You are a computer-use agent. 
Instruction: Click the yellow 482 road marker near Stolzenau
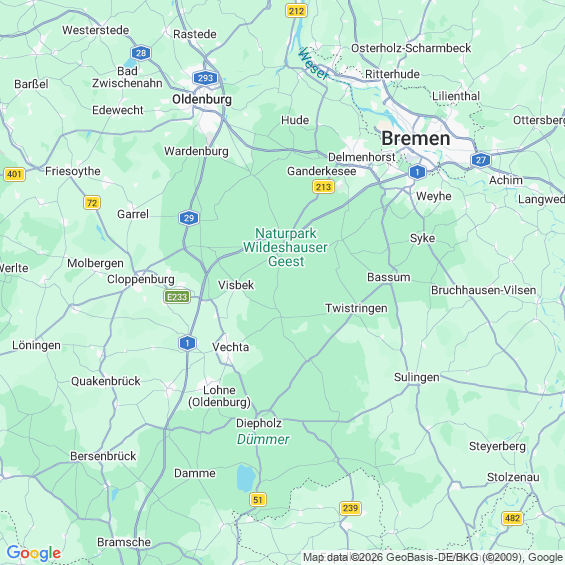tap(512, 518)
